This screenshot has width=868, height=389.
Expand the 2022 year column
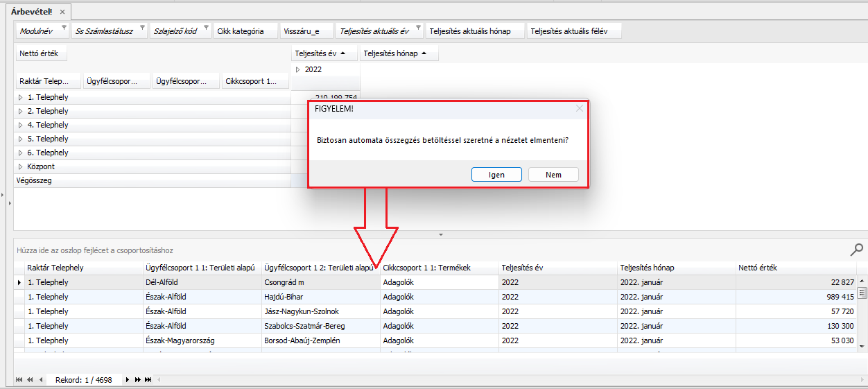pos(298,70)
